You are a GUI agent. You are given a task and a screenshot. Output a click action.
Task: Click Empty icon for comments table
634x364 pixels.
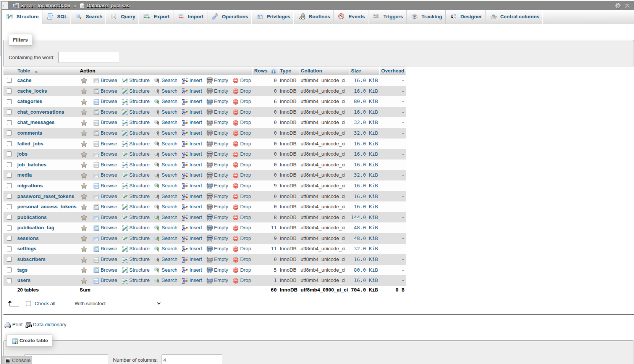[210, 133]
